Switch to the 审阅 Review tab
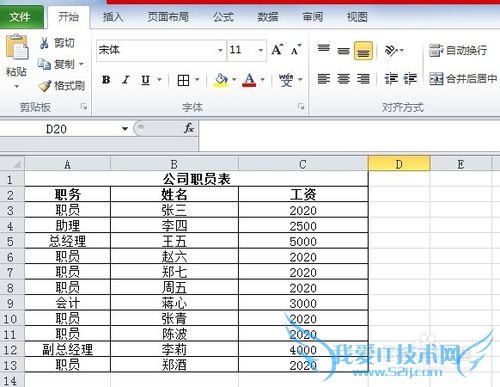500x387 pixels. pos(313,17)
